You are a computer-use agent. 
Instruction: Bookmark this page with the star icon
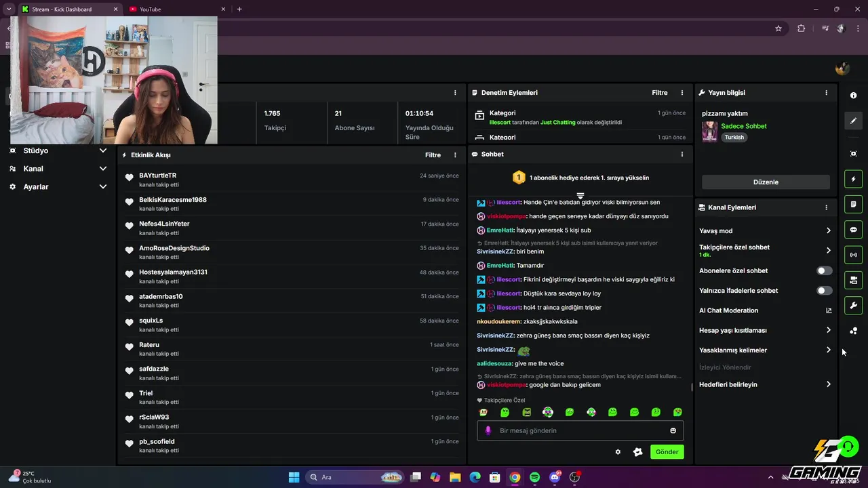tap(778, 28)
